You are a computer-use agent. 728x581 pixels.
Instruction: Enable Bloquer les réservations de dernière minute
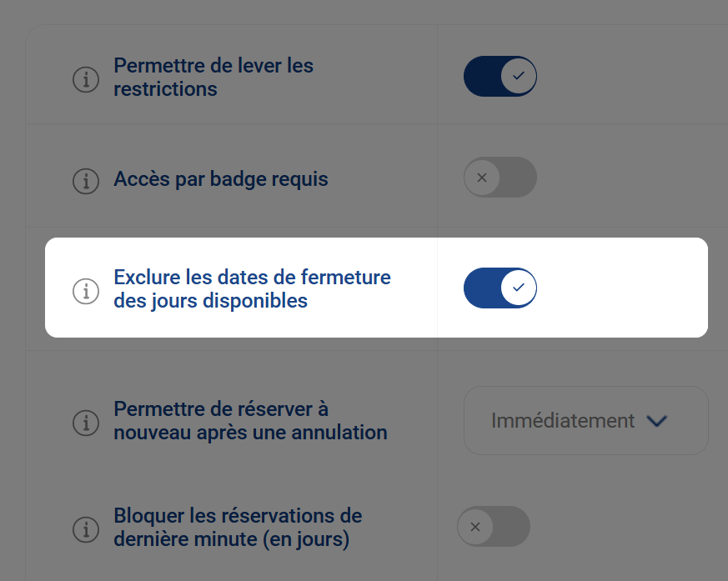coord(493,526)
